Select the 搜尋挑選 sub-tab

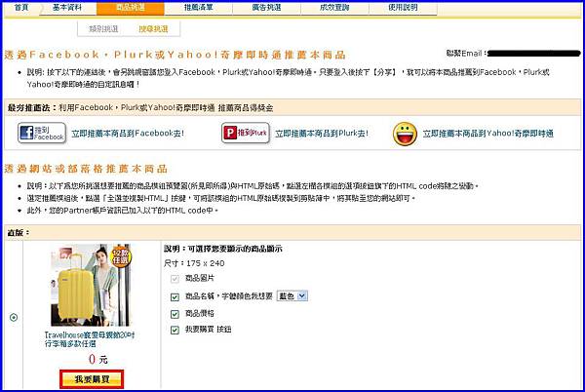click(x=153, y=28)
